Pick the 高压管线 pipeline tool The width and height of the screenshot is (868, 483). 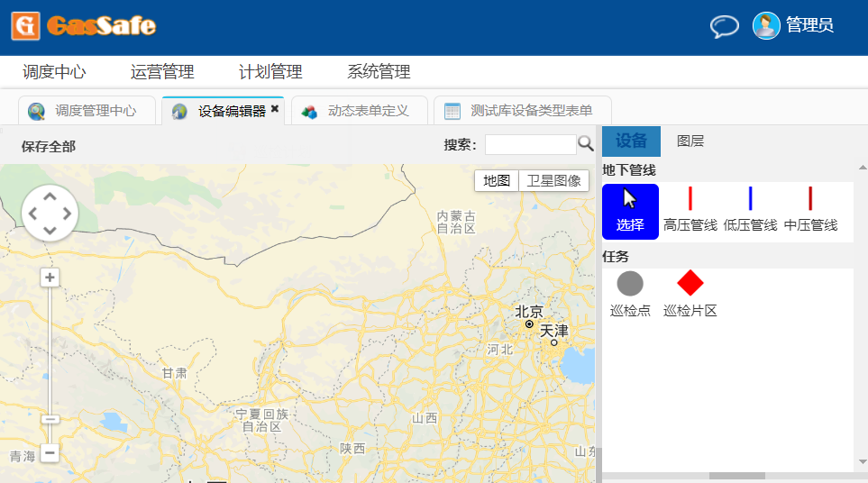[690, 211]
